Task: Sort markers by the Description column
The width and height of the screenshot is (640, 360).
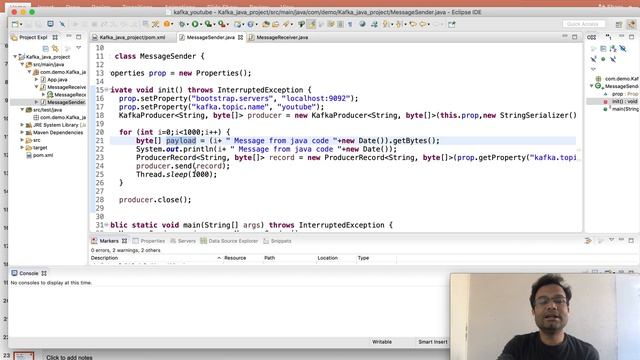Action: click(x=104, y=258)
